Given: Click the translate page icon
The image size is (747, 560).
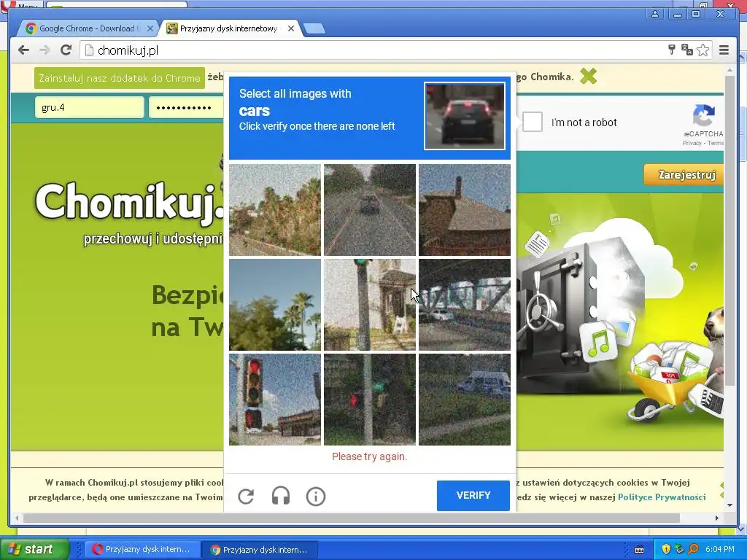Looking at the screenshot, I should pos(687,50).
